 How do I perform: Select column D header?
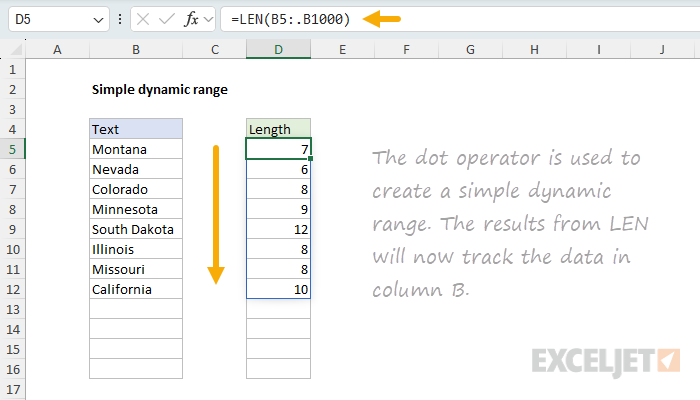click(278, 49)
